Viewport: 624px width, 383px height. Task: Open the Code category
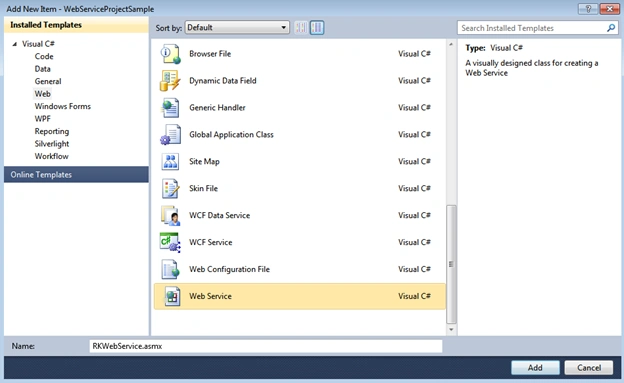coord(44,57)
